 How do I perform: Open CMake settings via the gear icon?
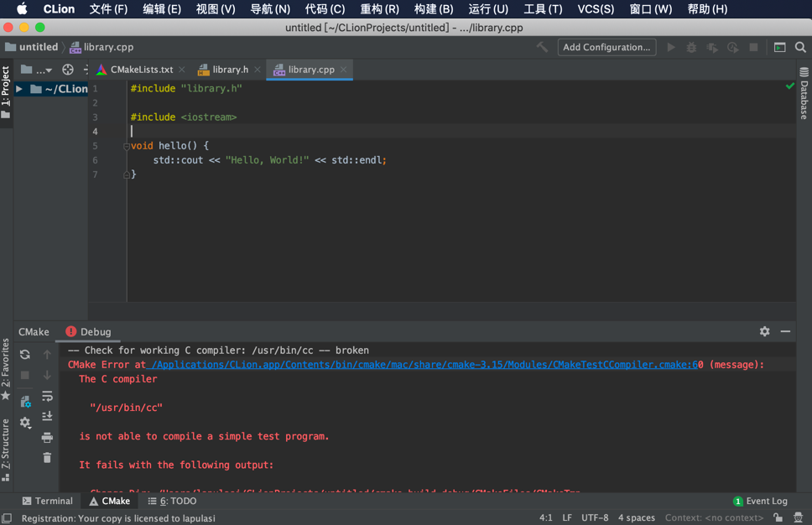[x=25, y=422]
